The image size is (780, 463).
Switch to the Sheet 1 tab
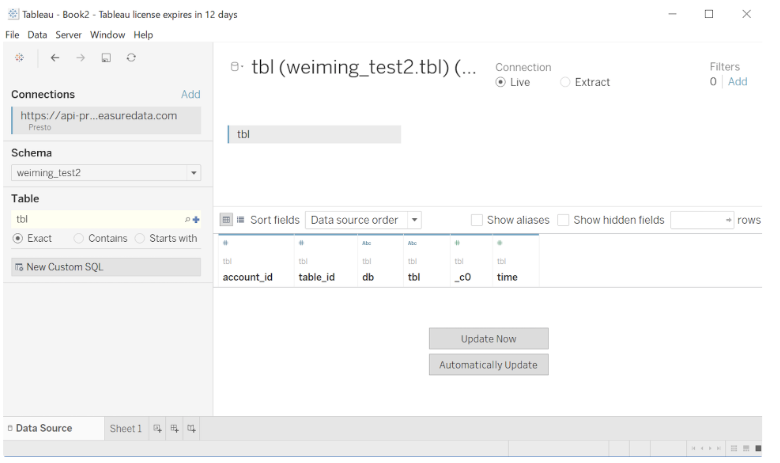point(125,429)
